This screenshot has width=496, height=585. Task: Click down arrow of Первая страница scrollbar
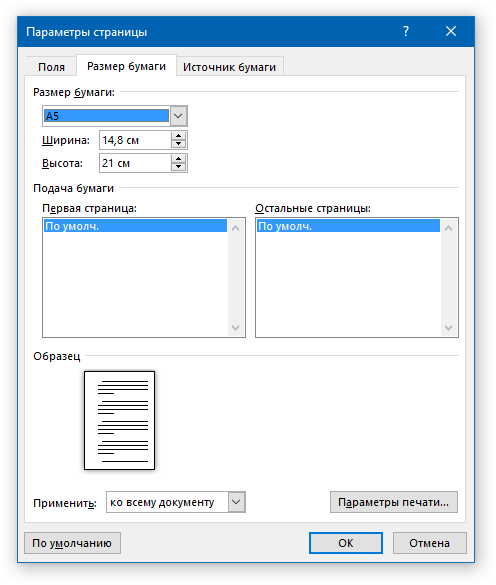pos(235,328)
